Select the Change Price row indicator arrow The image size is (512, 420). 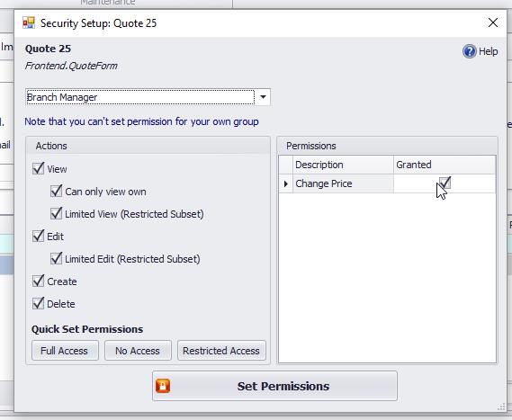pos(286,183)
